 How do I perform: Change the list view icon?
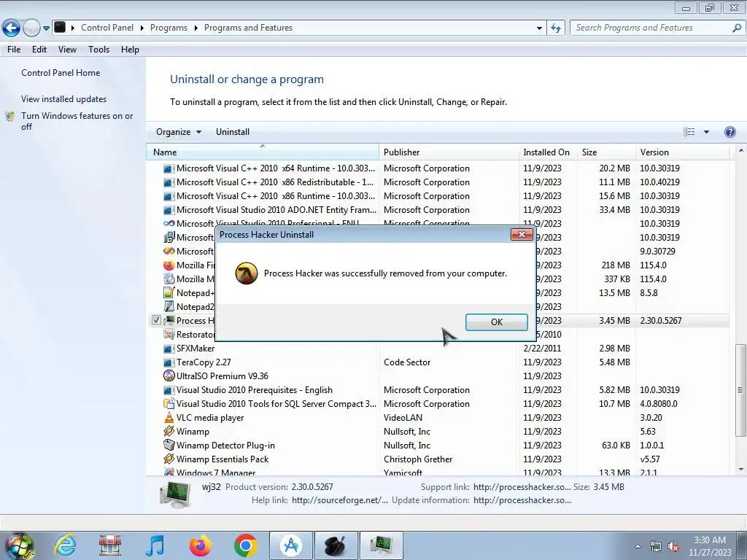pyautogui.click(x=689, y=132)
